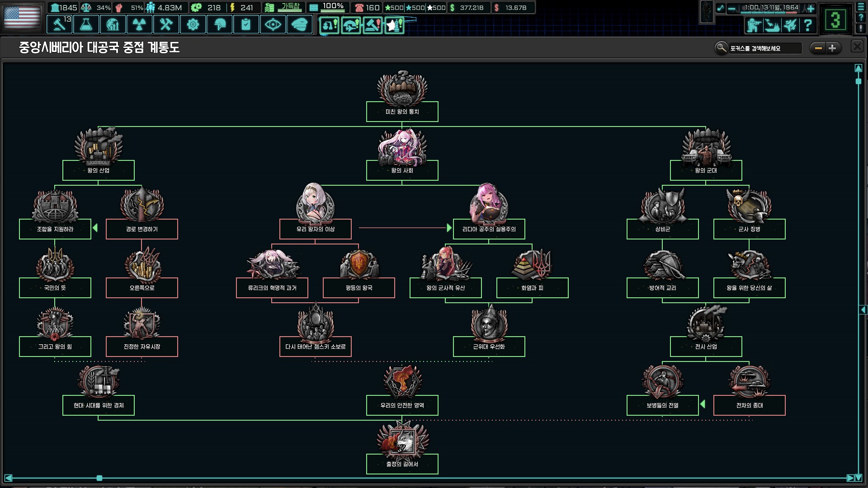
Task: Expand the right side panel arrow
Action: click(863, 310)
